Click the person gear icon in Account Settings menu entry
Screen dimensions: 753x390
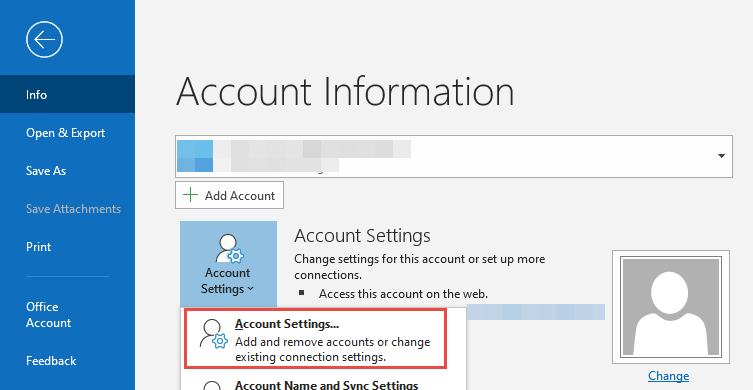tap(213, 333)
